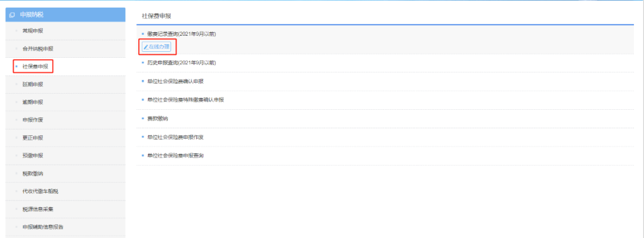Select 社保费申报 in the sidebar
This screenshot has width=644, height=238.
pyautogui.click(x=33, y=66)
